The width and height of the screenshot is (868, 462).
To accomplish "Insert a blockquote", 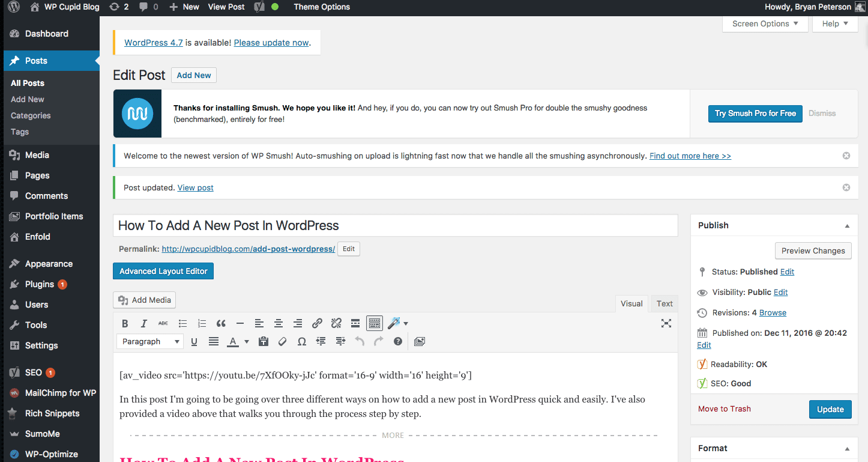I will pos(221,323).
